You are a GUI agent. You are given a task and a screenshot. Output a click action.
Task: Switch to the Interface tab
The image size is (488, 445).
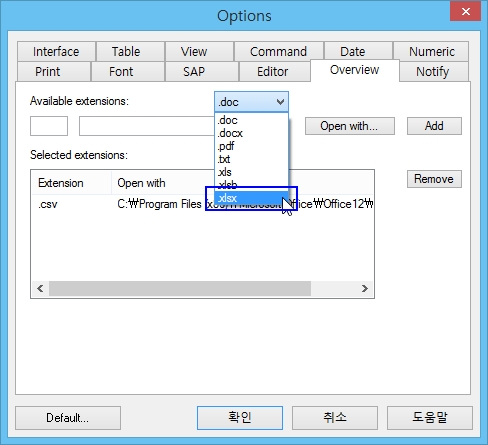(56, 52)
